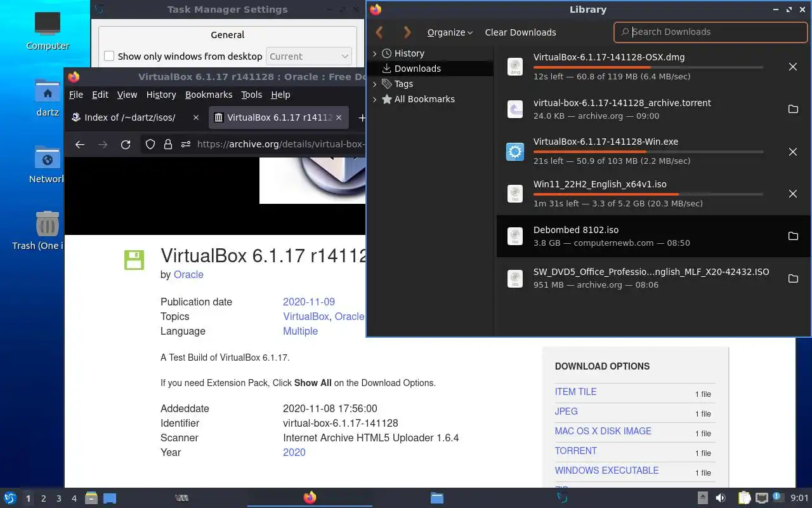Open folder containing the archive.torrent file

click(x=792, y=109)
